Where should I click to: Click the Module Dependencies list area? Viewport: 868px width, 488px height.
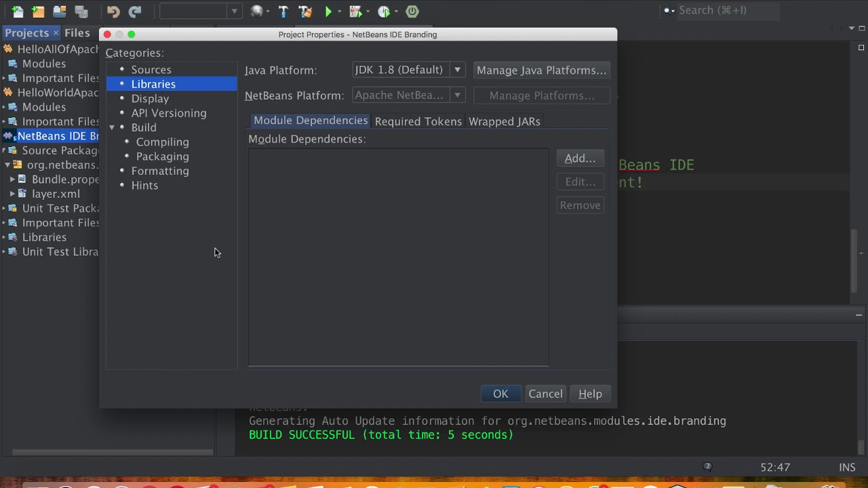(x=398, y=258)
